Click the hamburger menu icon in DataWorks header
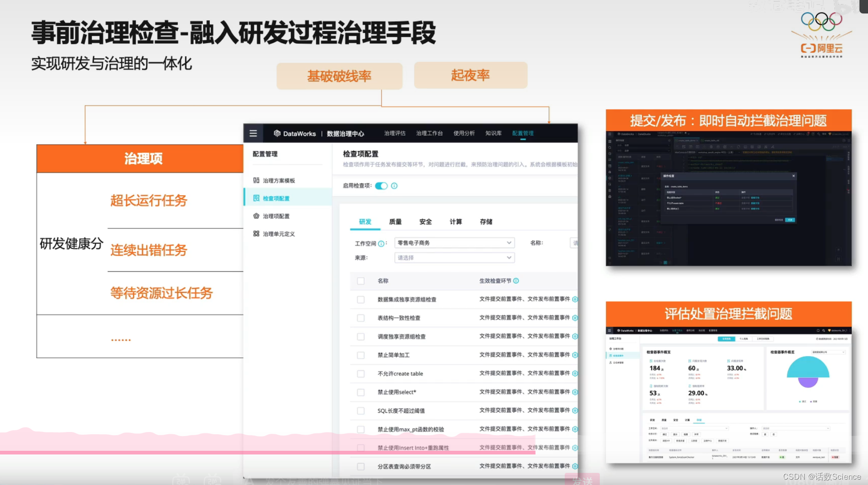The width and height of the screenshot is (868, 485). pos(253,133)
